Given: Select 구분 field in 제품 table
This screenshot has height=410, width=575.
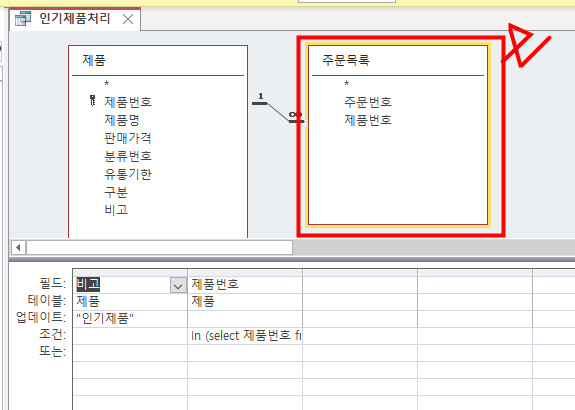Looking at the screenshot, I should click(116, 192).
